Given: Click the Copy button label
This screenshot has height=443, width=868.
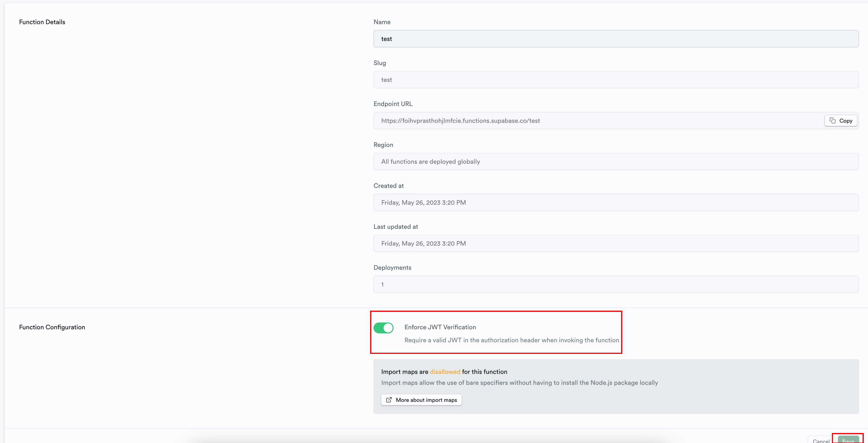Looking at the screenshot, I should coord(845,121).
